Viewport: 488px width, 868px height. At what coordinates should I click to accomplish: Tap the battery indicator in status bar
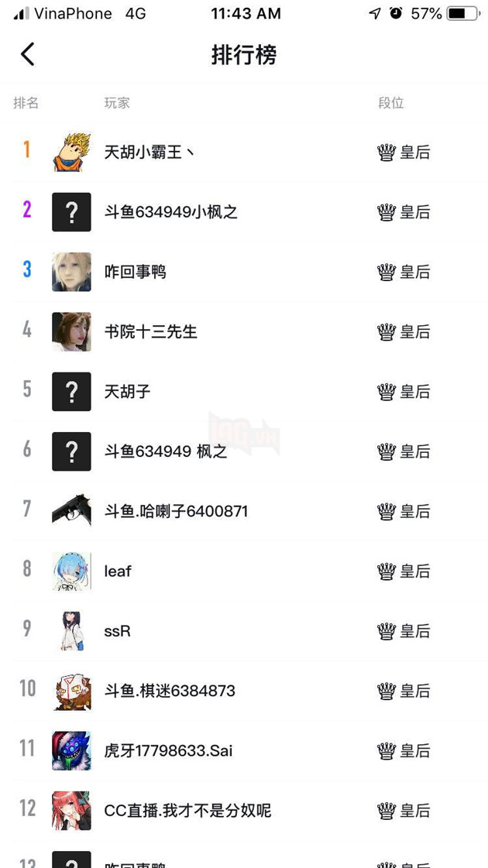(x=464, y=13)
